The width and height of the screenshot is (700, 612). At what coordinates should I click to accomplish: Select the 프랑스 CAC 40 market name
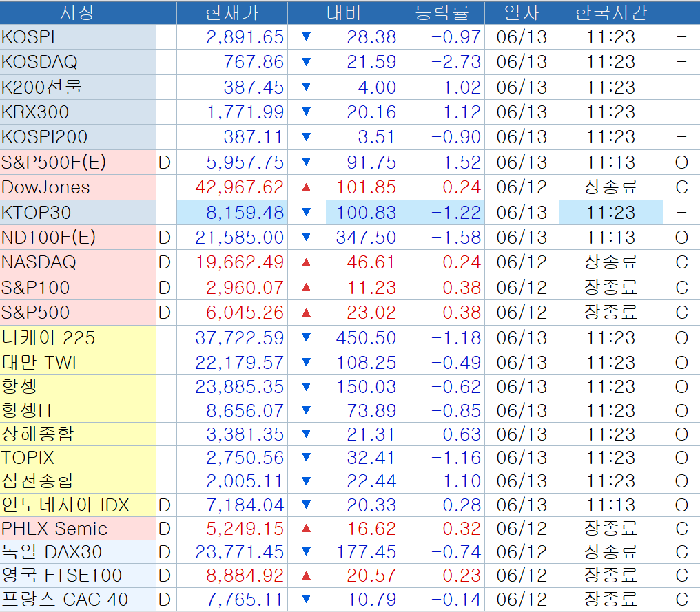click(x=65, y=600)
